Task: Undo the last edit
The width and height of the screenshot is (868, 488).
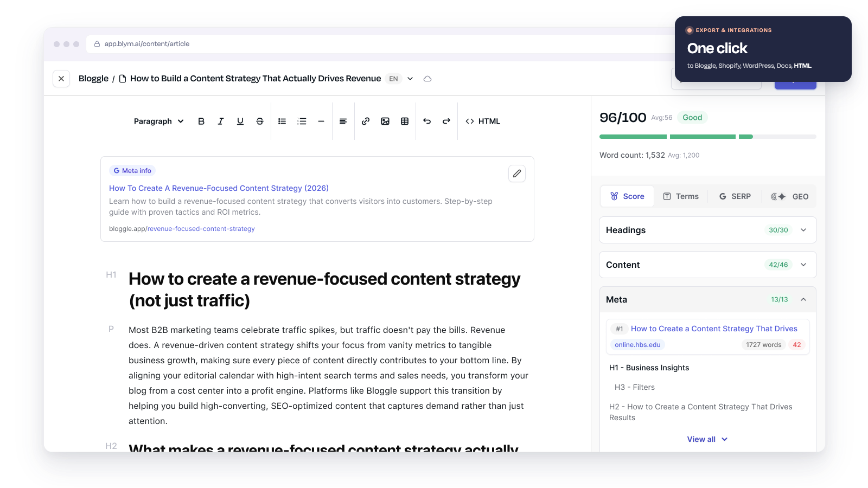Action: [x=427, y=121]
